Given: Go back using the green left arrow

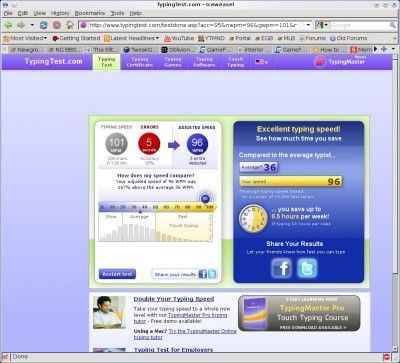Looking at the screenshot, I should pos(9,25).
